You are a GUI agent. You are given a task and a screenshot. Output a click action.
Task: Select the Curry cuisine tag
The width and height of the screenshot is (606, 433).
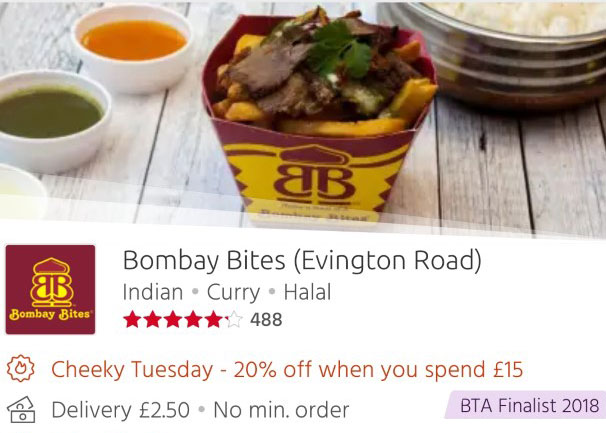point(233,293)
